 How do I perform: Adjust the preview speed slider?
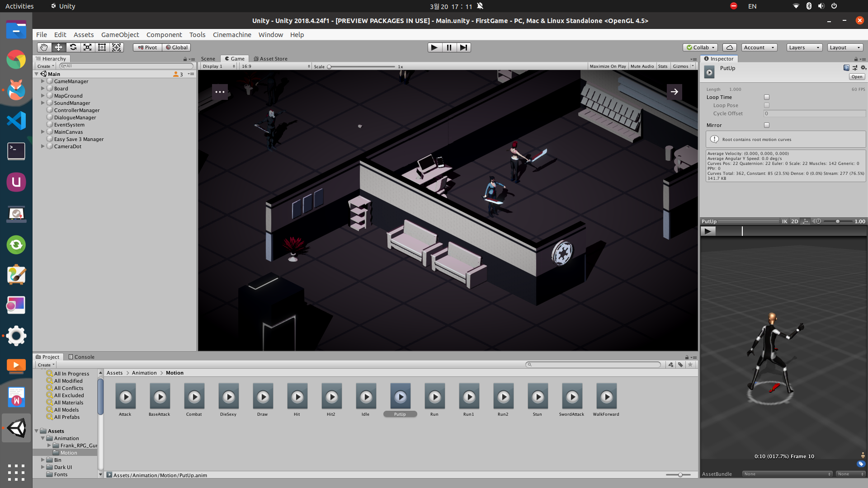tap(838, 221)
